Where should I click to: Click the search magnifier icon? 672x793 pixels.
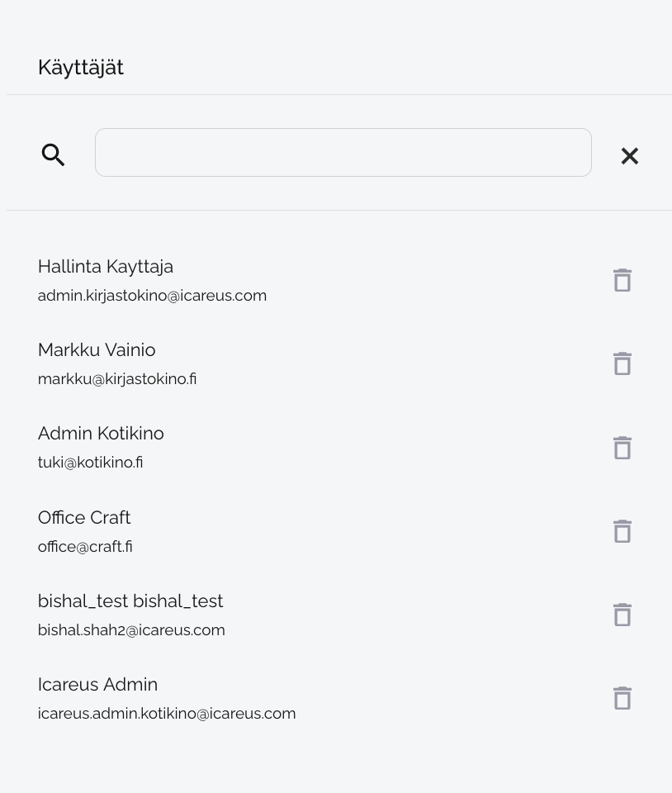pos(54,154)
